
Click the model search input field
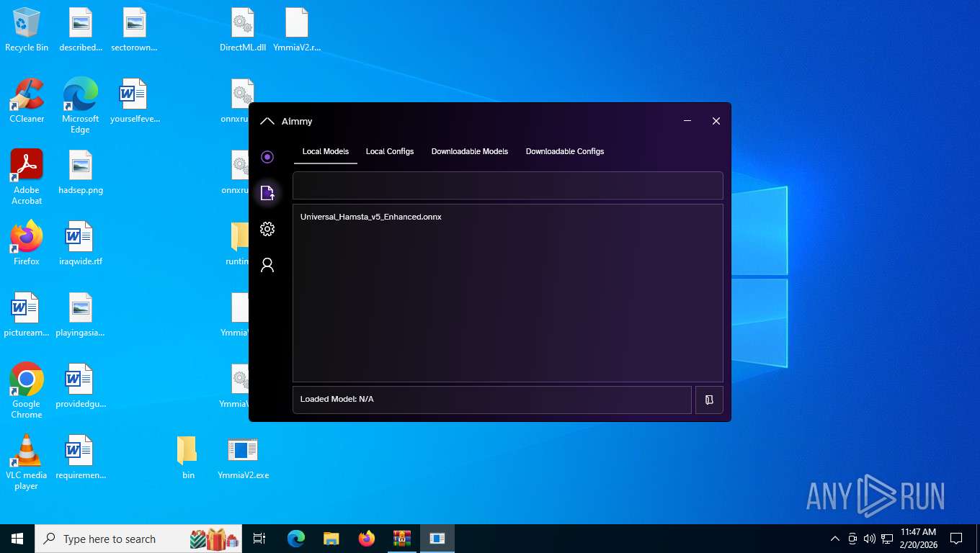click(x=508, y=185)
